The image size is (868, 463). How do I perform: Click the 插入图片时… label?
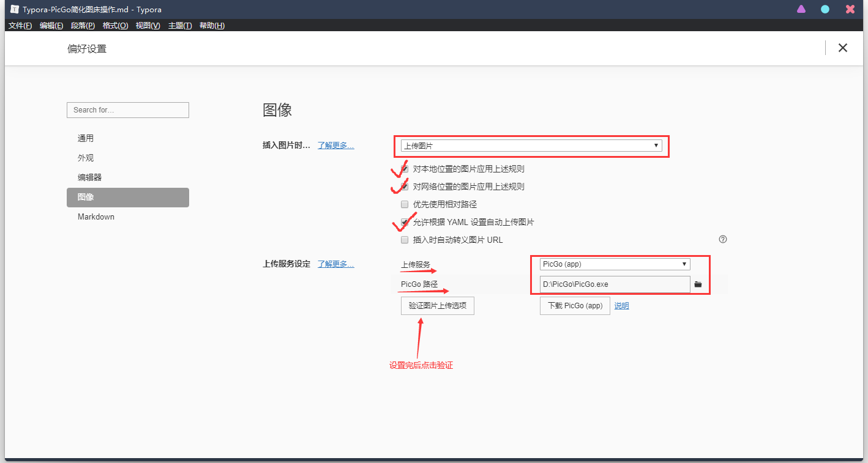point(286,145)
